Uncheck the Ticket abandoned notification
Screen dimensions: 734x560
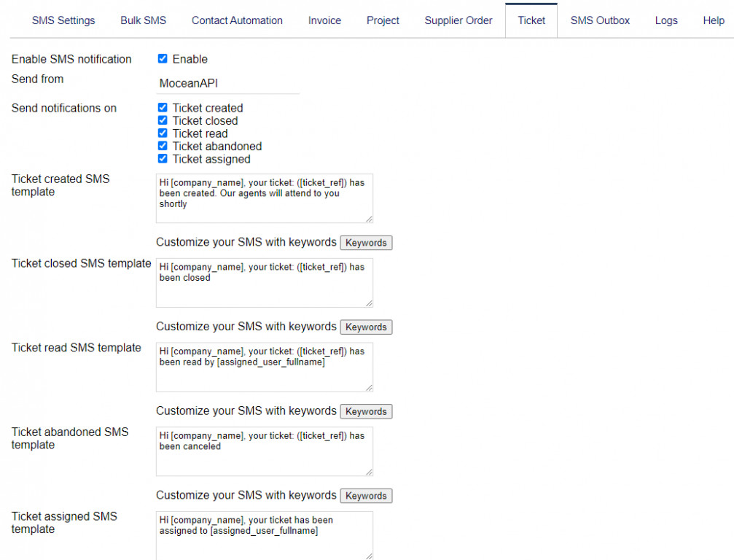163,146
